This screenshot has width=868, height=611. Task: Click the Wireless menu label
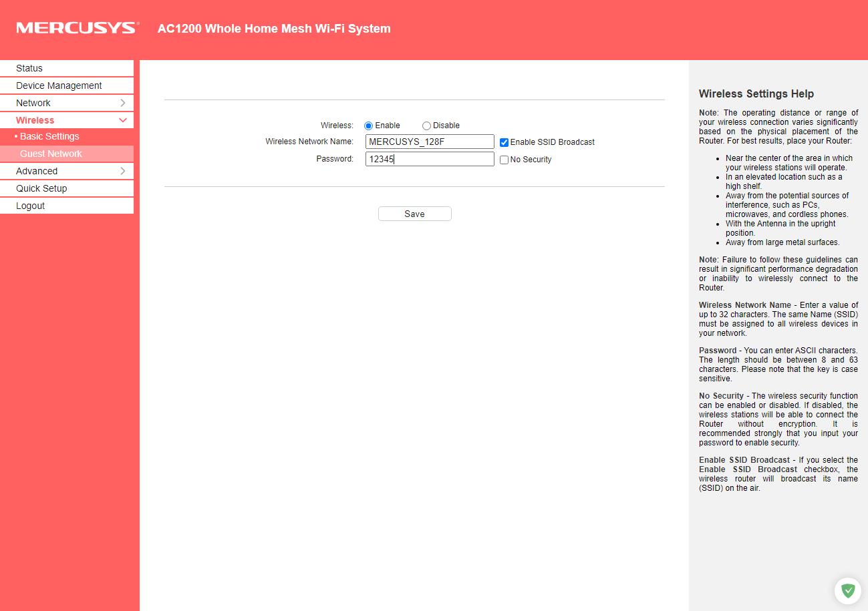click(35, 120)
